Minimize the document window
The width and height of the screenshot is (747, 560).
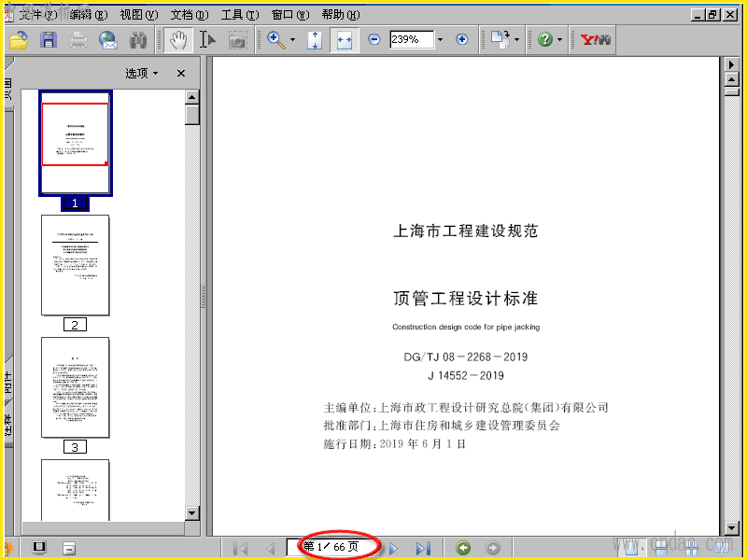coord(698,15)
